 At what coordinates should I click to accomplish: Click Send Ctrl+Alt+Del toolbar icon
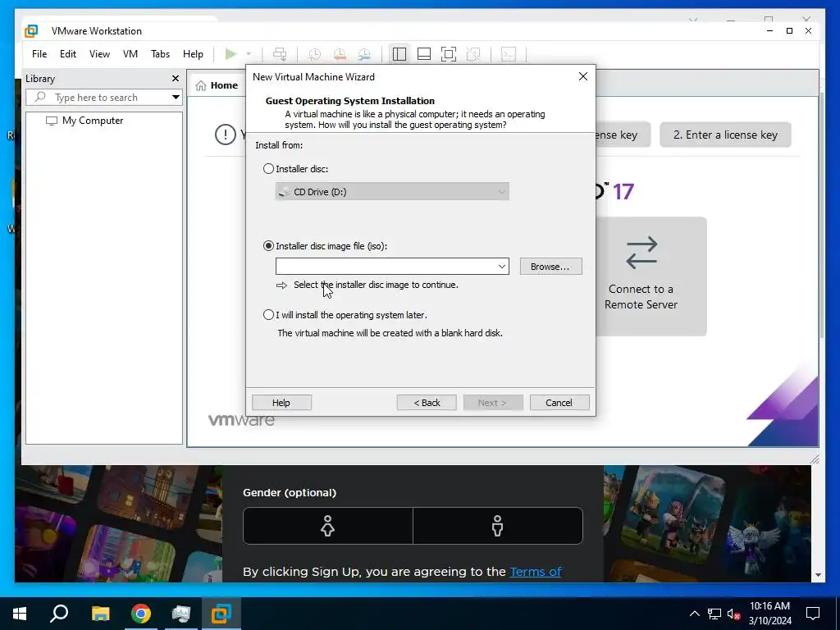(280, 54)
